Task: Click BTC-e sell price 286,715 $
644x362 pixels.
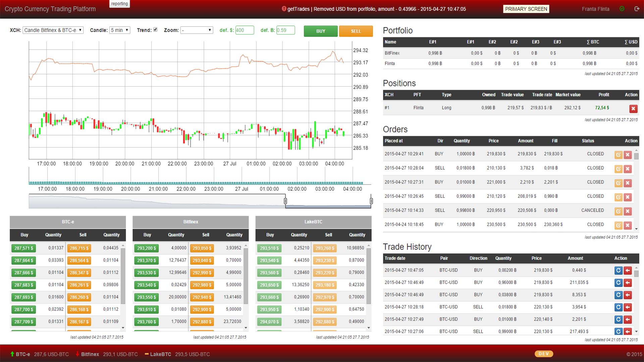Action: [79, 248]
